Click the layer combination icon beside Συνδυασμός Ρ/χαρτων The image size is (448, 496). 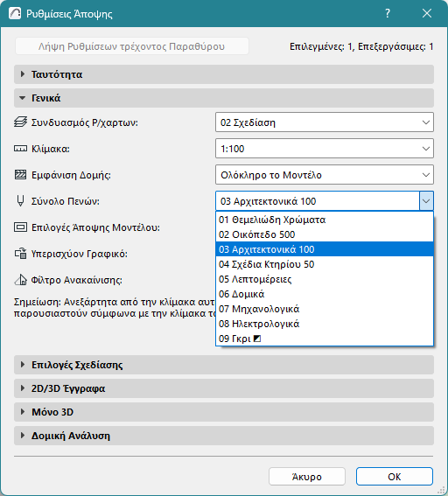click(21, 122)
